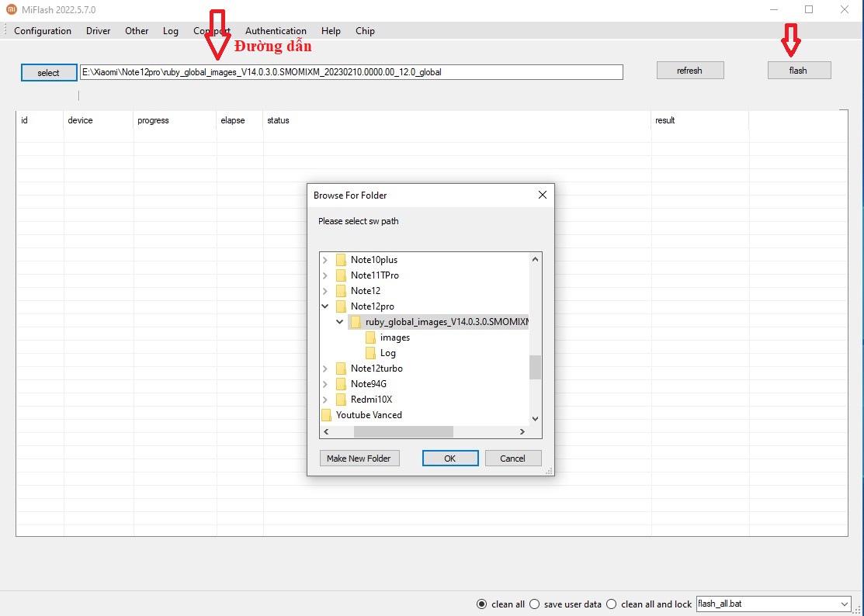Click the result column header

click(x=699, y=120)
